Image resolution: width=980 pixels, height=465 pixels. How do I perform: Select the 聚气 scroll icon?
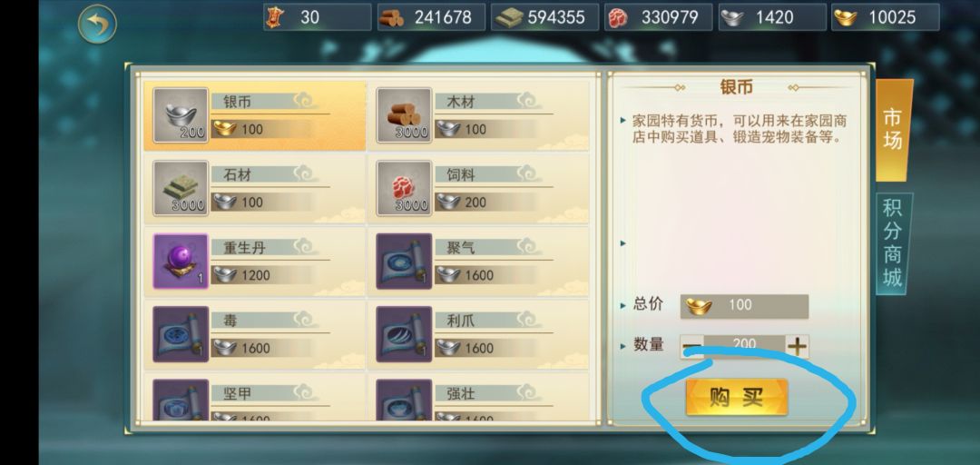click(x=404, y=261)
